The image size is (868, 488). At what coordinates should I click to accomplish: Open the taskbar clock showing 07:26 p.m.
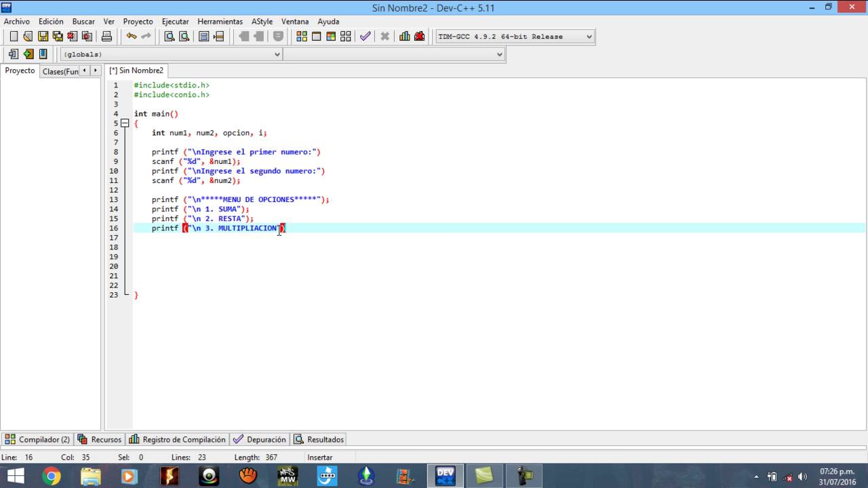(x=837, y=476)
